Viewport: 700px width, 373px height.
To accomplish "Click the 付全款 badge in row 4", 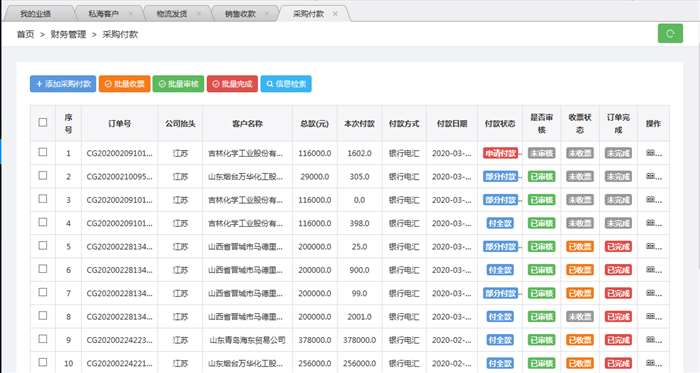I will pyautogui.click(x=500, y=223).
